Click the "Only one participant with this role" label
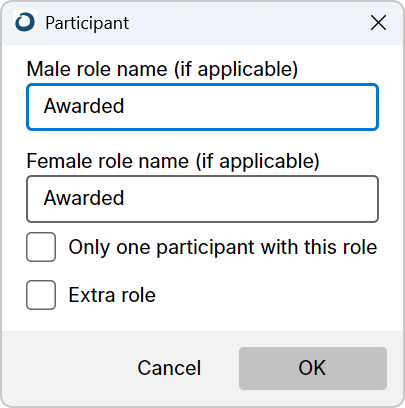Image resolution: width=405 pixels, height=408 pixels. coord(223,247)
